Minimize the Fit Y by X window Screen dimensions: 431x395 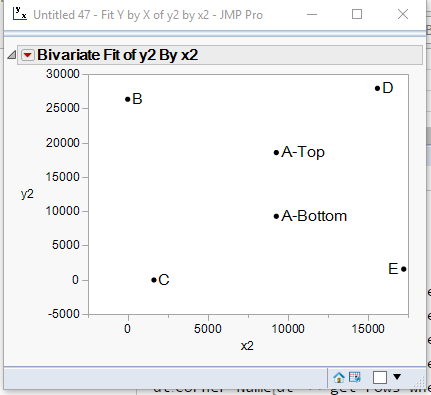tap(312, 14)
